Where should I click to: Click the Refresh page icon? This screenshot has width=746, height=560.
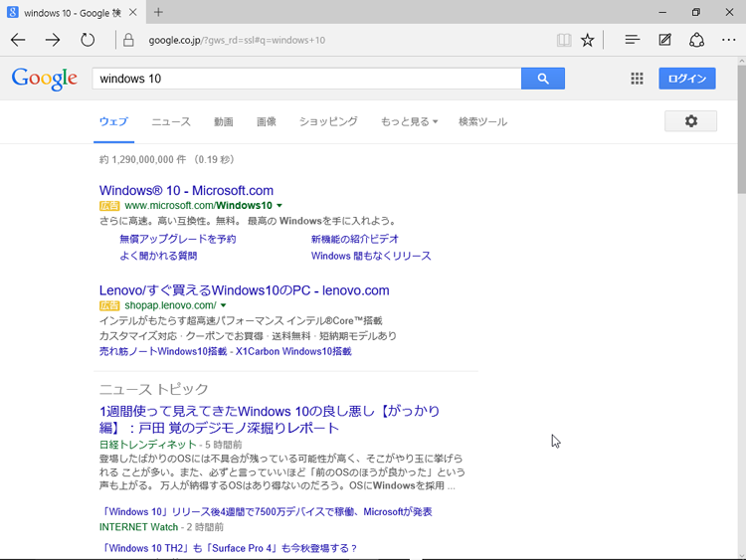coord(88,40)
